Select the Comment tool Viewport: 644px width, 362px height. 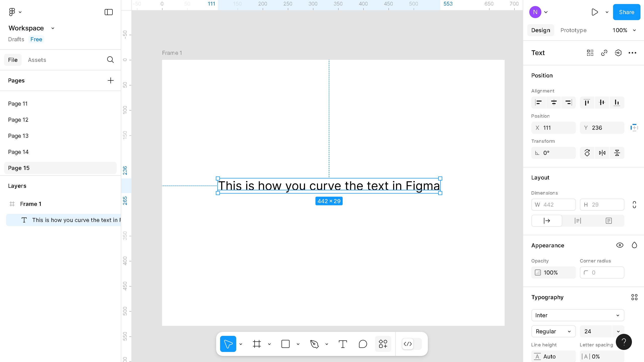363,344
